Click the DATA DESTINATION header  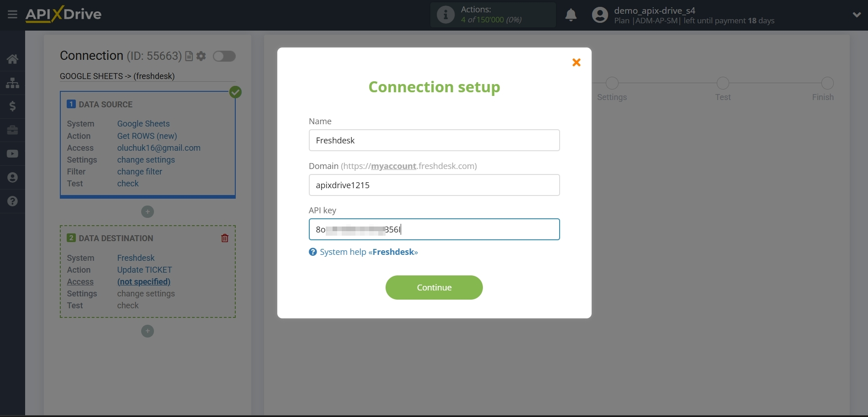click(116, 238)
